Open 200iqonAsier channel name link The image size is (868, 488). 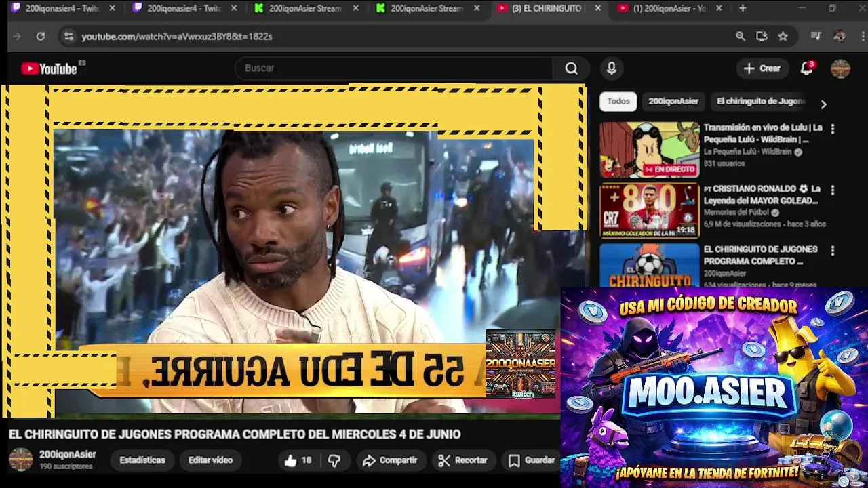[68, 455]
